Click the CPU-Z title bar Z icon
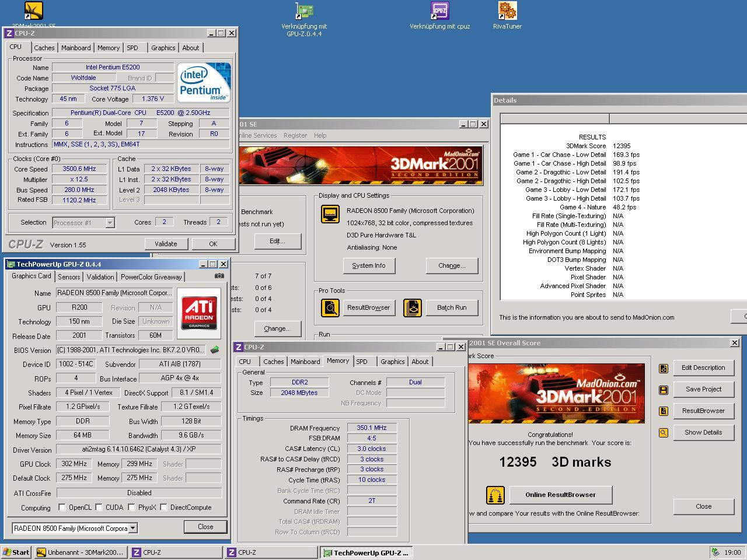The height and width of the screenshot is (560, 747). point(9,33)
